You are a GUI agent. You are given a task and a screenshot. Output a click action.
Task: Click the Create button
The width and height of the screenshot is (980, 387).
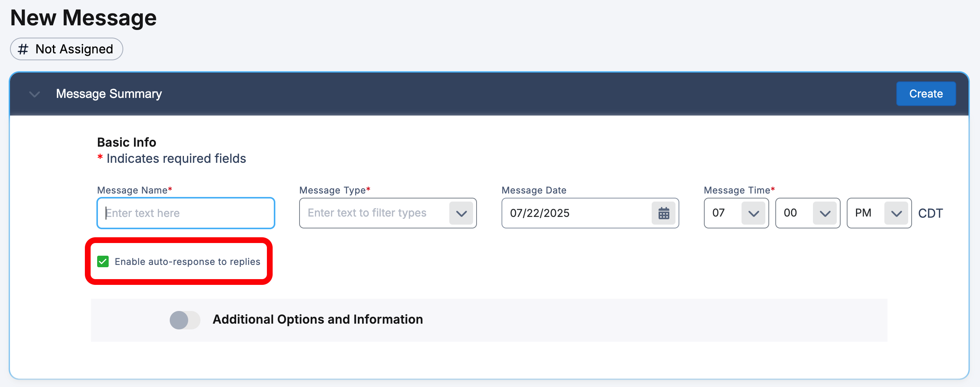click(926, 94)
